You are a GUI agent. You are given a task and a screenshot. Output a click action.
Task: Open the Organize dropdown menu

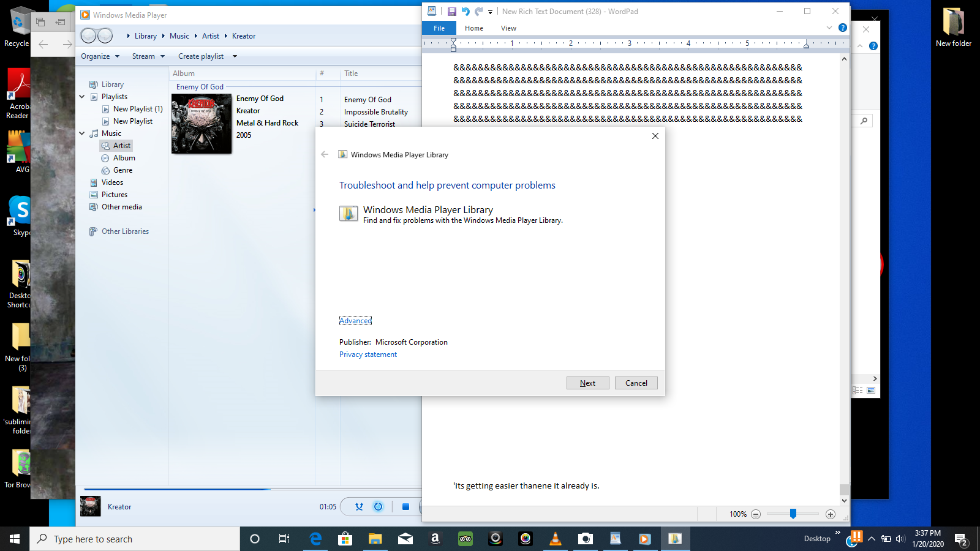(100, 56)
